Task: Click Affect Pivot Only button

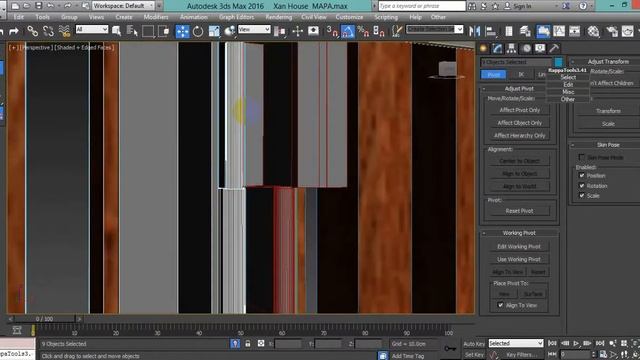Action: 519,110
